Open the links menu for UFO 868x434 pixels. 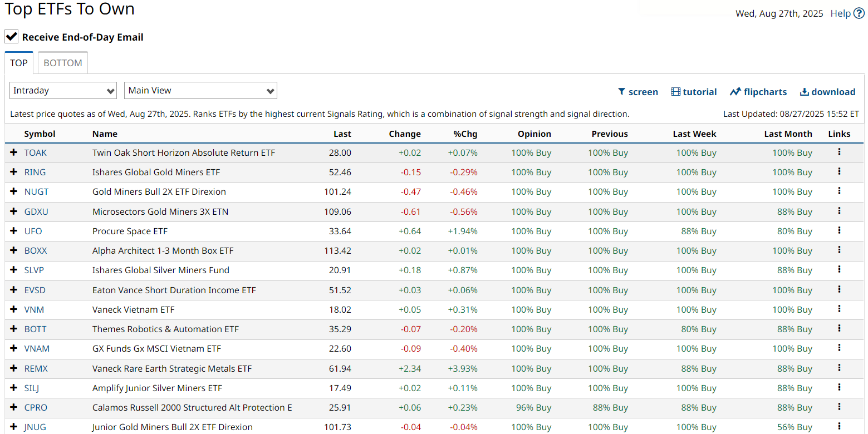(839, 230)
